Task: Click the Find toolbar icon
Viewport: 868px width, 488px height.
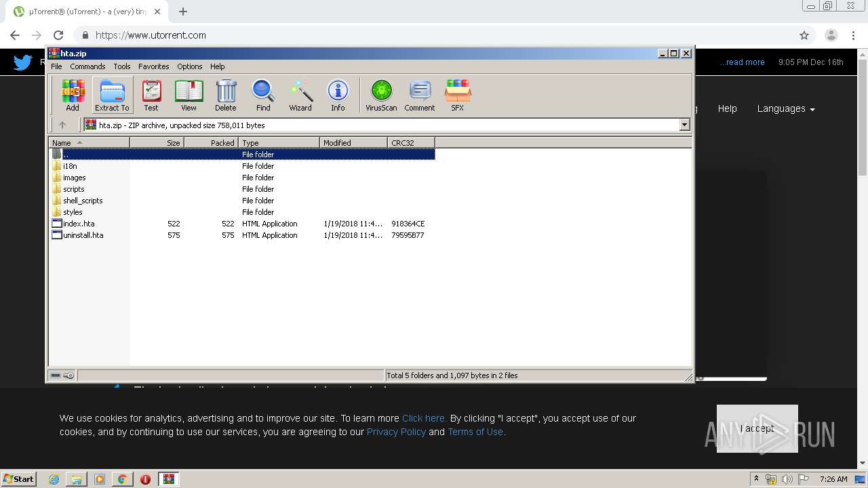Action: (x=263, y=95)
